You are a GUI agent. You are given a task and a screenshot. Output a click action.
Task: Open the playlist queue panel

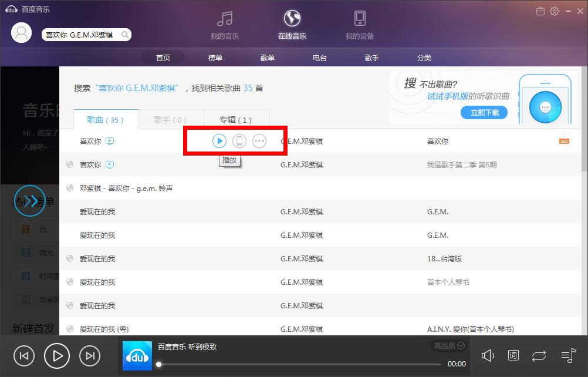point(568,355)
